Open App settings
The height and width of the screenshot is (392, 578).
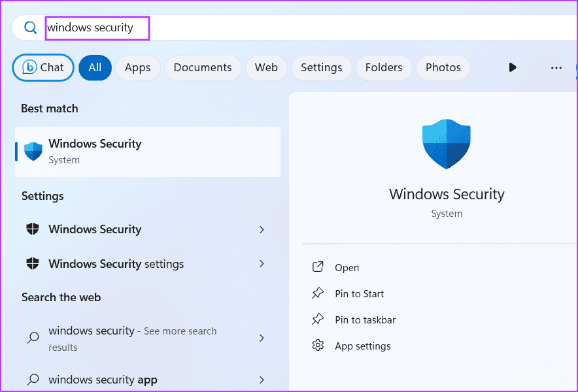coord(363,346)
